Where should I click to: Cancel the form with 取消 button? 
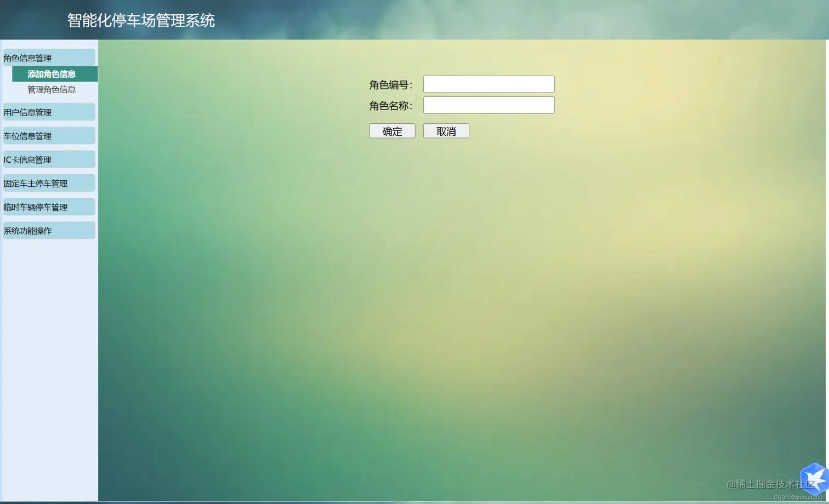(x=446, y=131)
